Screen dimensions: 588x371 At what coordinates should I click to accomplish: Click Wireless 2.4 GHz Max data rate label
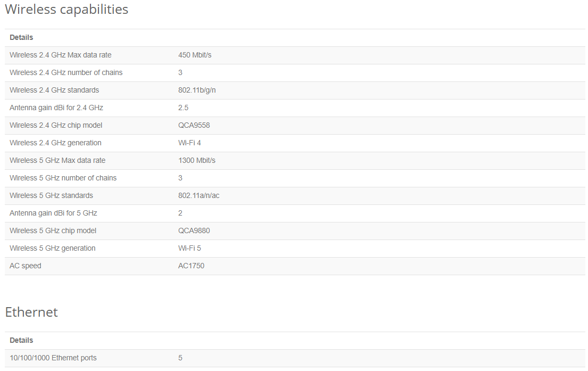tap(60, 55)
